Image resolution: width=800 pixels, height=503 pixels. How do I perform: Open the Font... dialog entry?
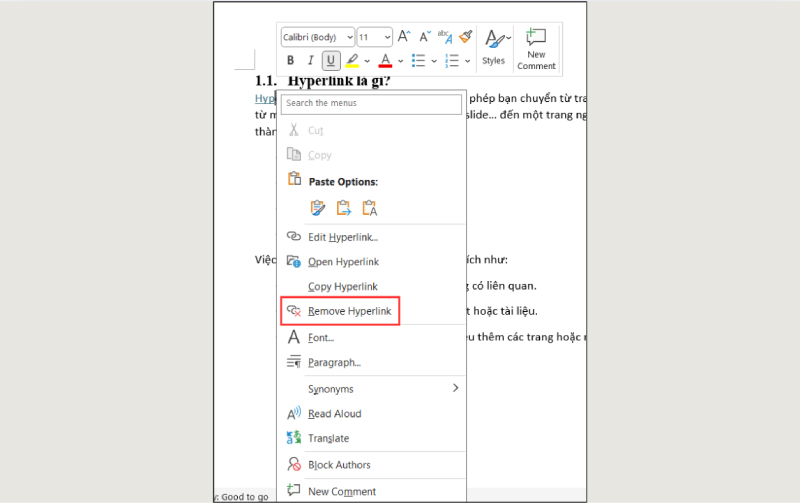371,338
